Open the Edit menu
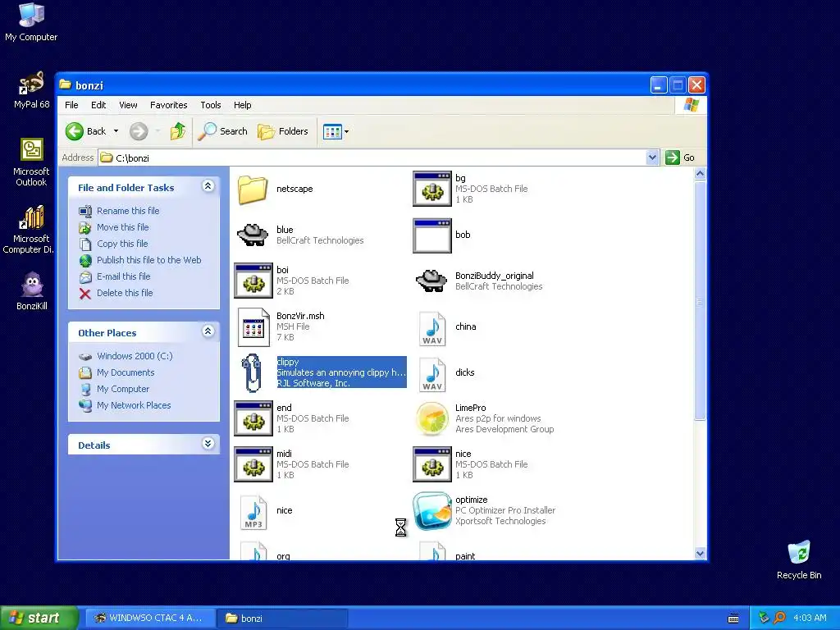 [98, 105]
